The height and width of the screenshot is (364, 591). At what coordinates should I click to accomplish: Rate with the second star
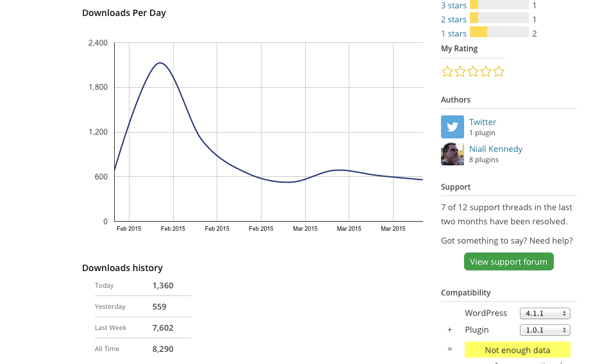[x=460, y=72]
